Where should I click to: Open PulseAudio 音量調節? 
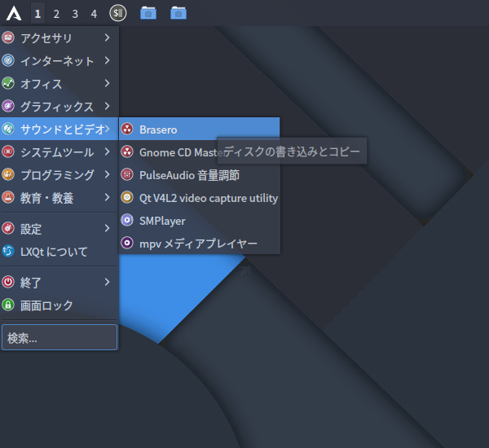pos(200,174)
